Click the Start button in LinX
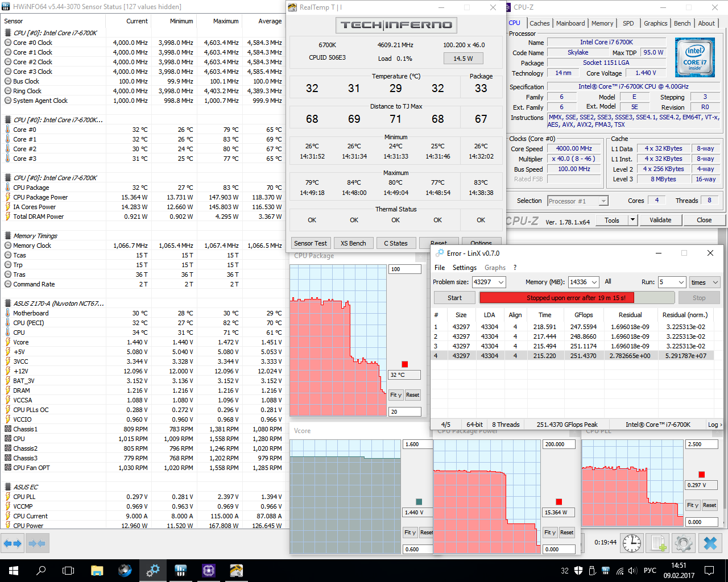 454,298
